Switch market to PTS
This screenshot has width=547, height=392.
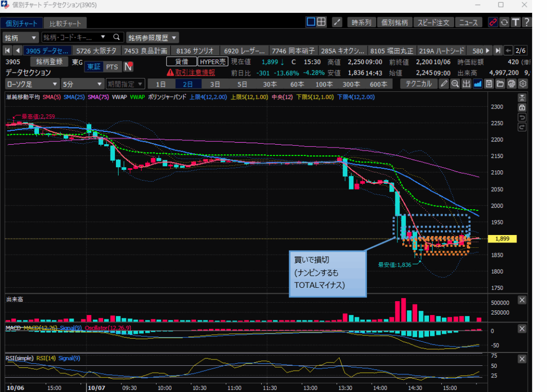tap(112, 67)
